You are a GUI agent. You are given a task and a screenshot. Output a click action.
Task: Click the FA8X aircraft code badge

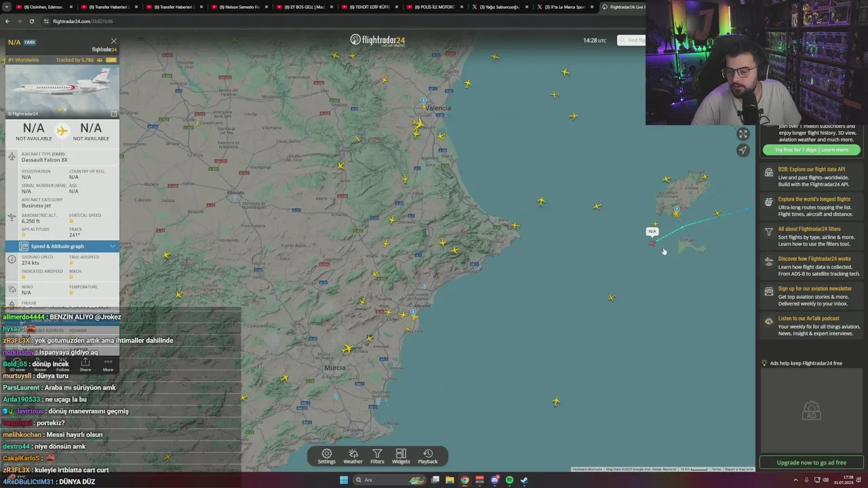pyautogui.click(x=30, y=42)
